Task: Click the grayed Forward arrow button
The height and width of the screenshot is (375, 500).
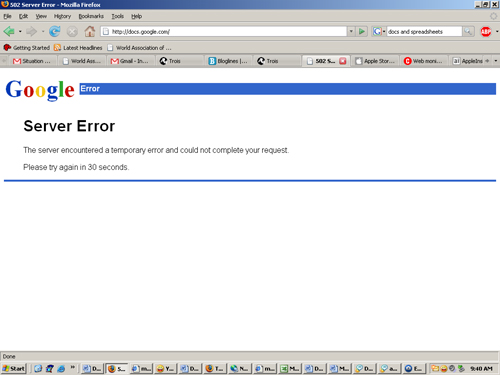Action: pos(31,32)
